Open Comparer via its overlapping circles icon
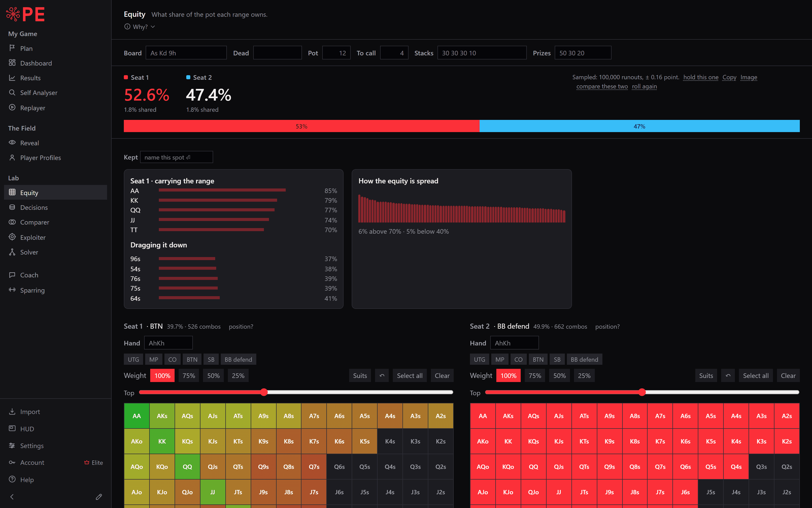 coord(12,222)
